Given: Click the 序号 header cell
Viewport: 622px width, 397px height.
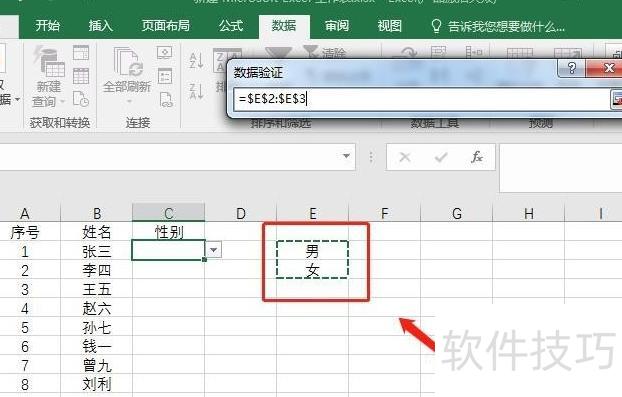Looking at the screenshot, I should [25, 232].
